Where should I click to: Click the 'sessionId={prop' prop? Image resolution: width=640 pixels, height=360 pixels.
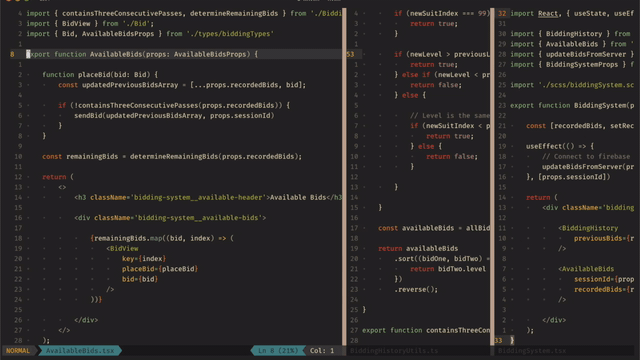(x=604, y=279)
